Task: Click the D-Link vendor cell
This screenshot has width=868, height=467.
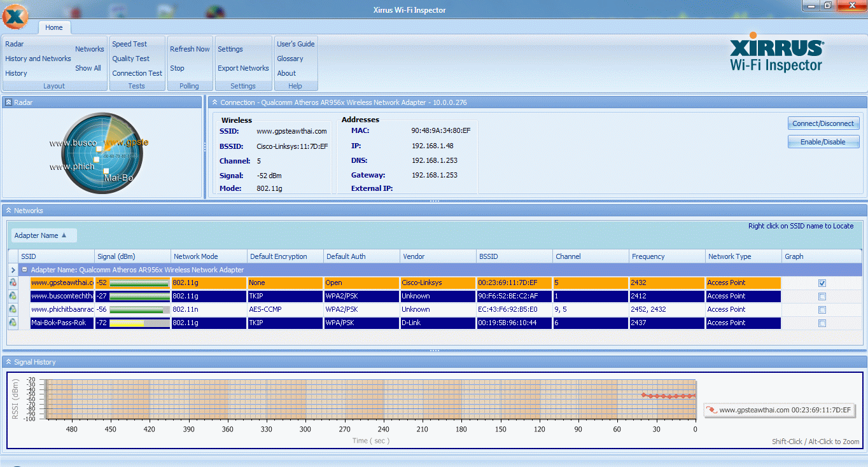Action: (x=438, y=323)
